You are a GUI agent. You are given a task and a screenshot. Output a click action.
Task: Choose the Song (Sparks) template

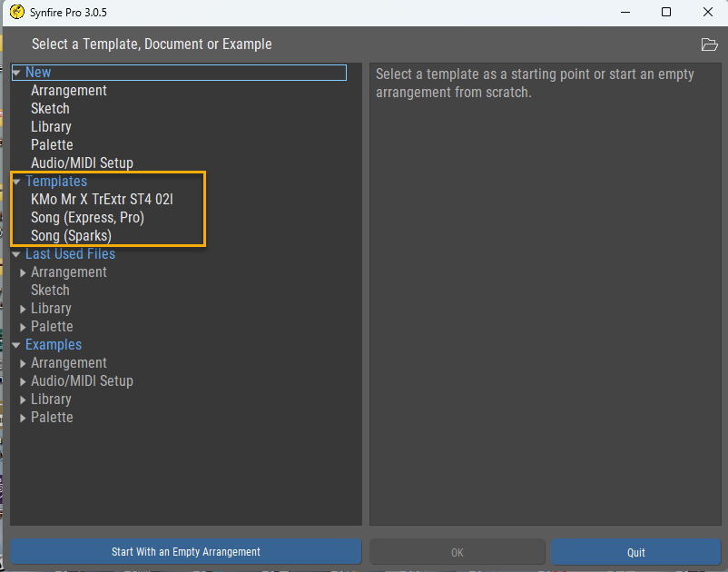coord(71,236)
